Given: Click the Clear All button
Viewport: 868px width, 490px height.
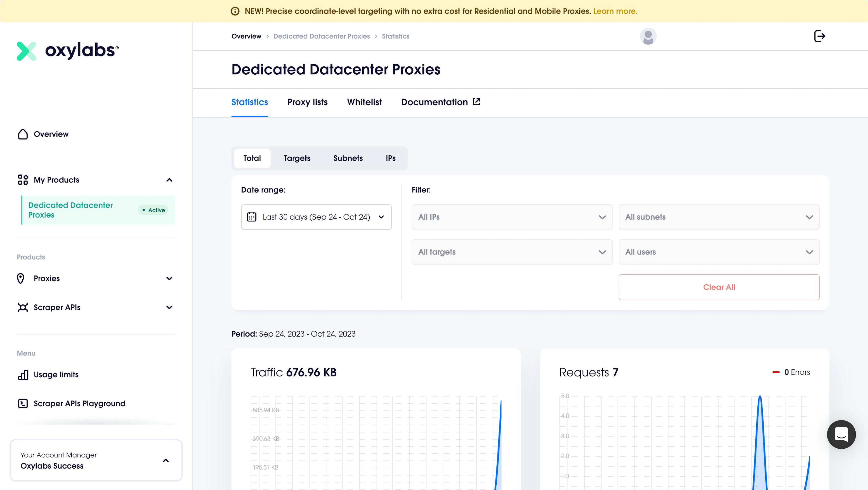Looking at the screenshot, I should tap(719, 287).
